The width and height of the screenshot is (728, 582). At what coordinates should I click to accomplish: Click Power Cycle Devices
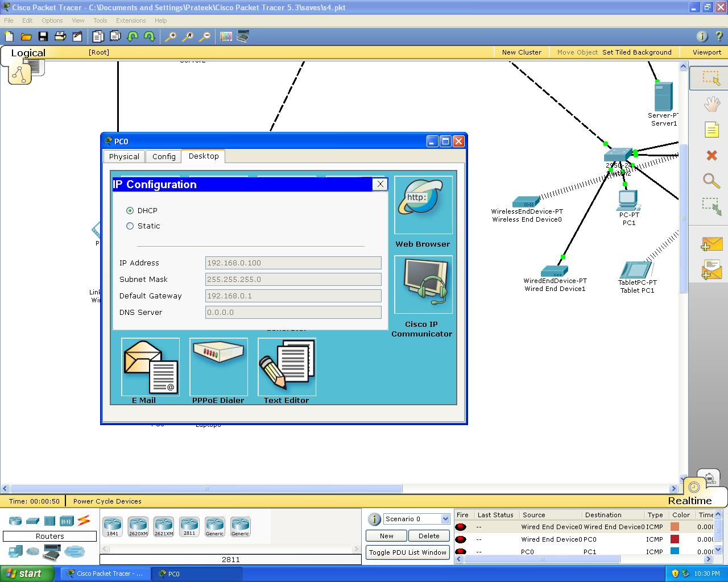[x=107, y=501]
